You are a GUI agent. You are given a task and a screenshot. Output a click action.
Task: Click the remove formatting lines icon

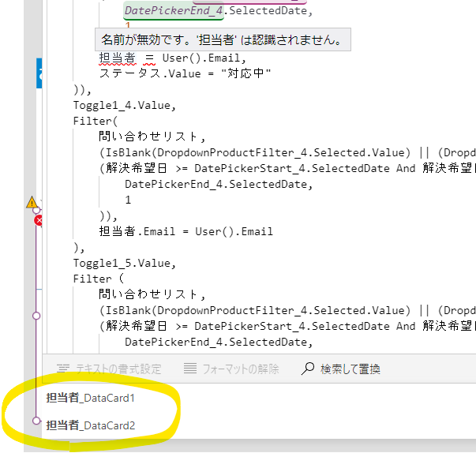190,369
